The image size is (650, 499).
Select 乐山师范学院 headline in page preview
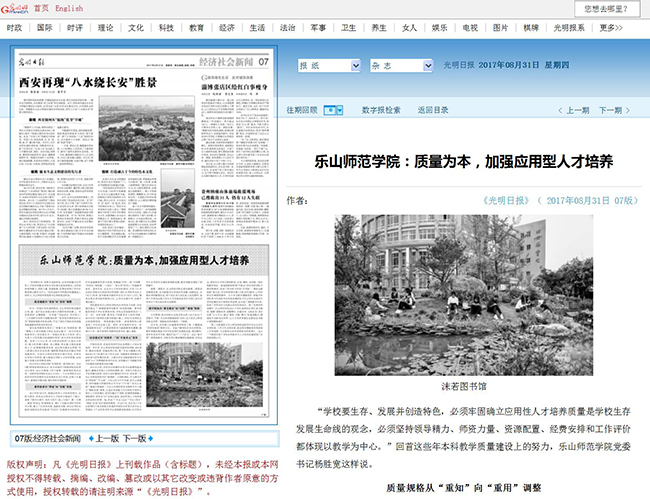[x=144, y=260]
